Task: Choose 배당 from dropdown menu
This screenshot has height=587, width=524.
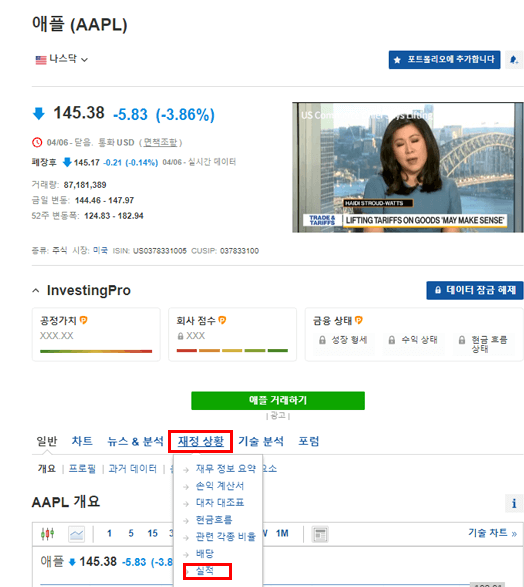Action: [x=205, y=553]
